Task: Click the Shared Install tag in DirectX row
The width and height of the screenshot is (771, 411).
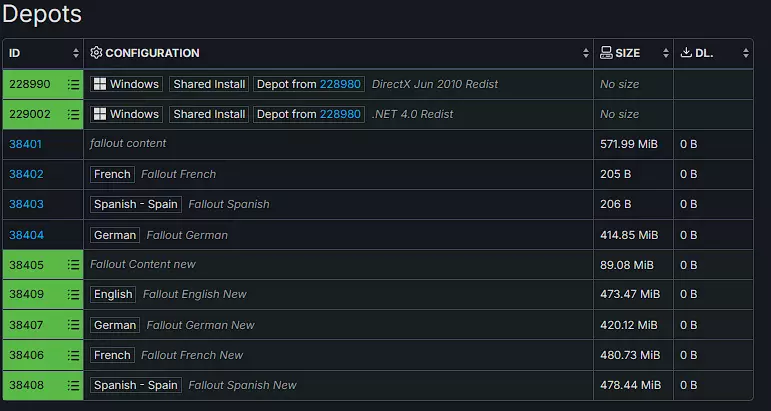Action: coord(209,84)
